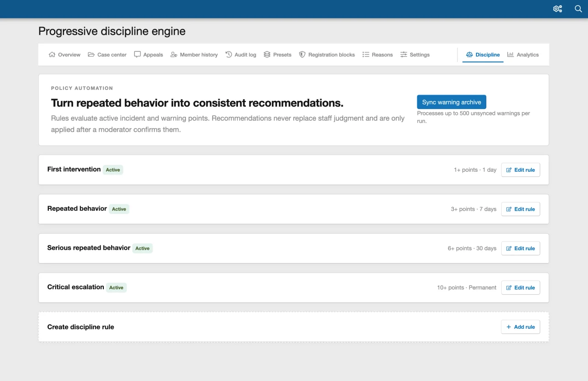
Task: Click the '3+ points · 7 days' text
Action: pos(474,209)
